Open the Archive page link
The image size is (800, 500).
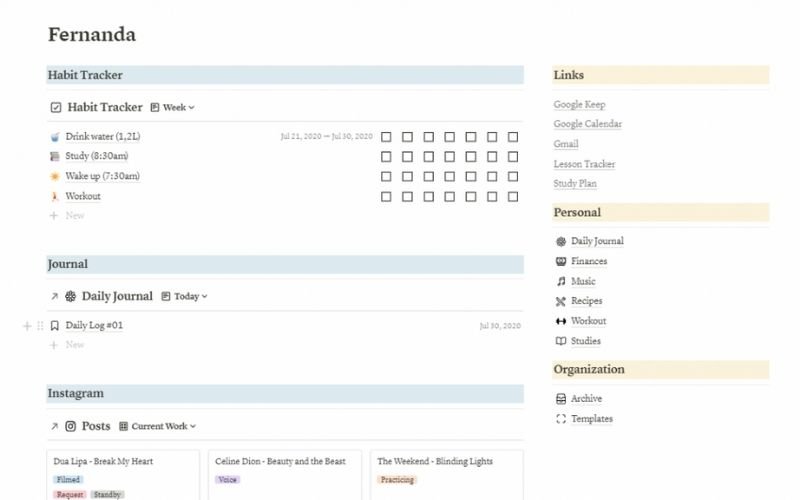pos(586,398)
